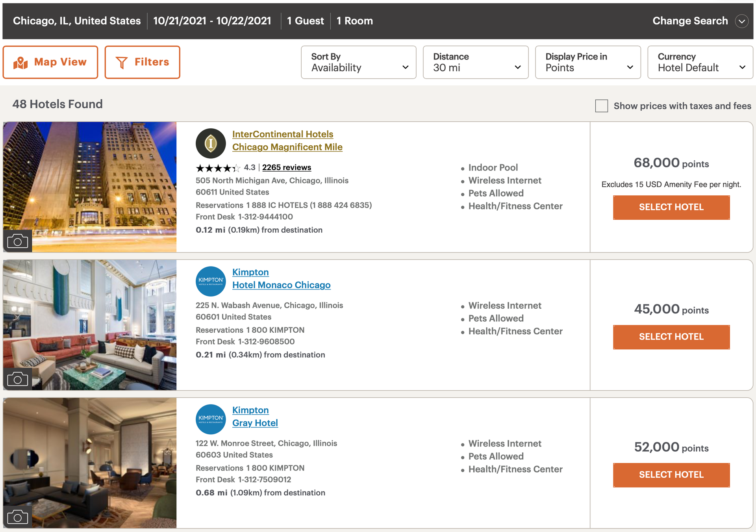Open the 2265 reviews link
Viewport: 756px width, 532px height.
pyautogui.click(x=286, y=167)
